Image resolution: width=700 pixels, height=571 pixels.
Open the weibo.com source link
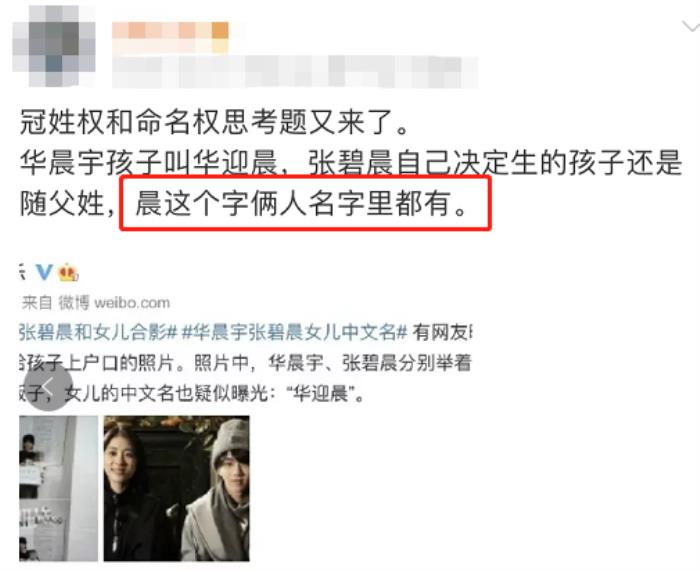tap(132, 303)
